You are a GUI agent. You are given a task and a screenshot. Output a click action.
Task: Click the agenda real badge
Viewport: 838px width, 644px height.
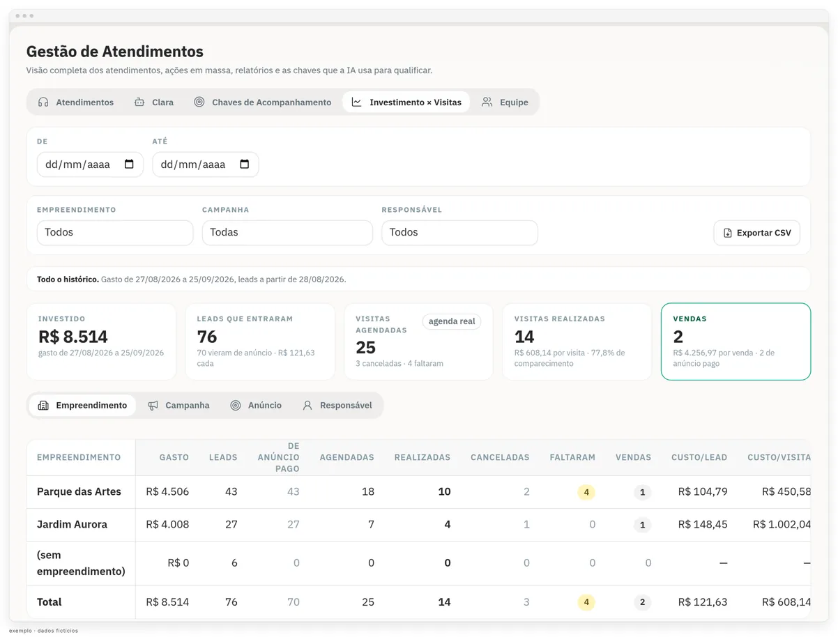(452, 321)
